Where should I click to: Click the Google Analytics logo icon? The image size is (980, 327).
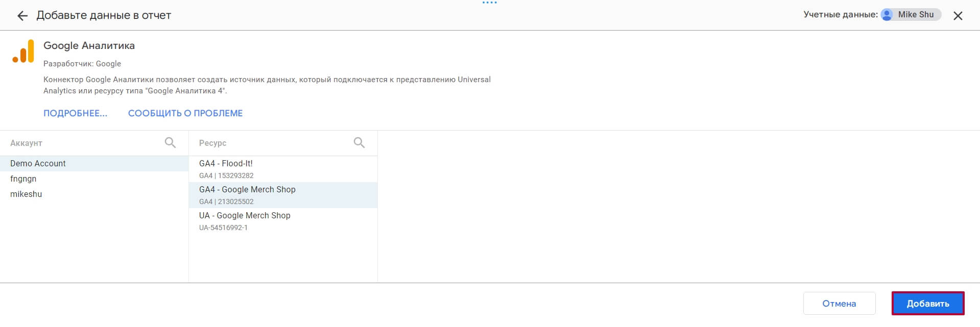pyautogui.click(x=23, y=51)
